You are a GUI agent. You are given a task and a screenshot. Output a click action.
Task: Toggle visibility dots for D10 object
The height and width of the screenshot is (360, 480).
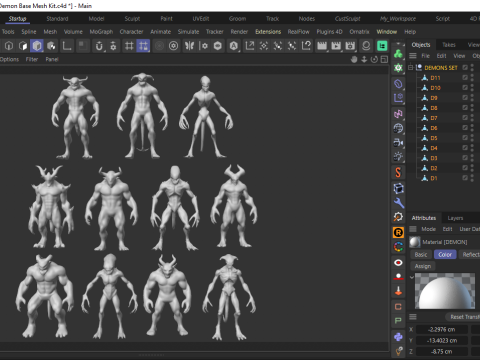point(472,88)
